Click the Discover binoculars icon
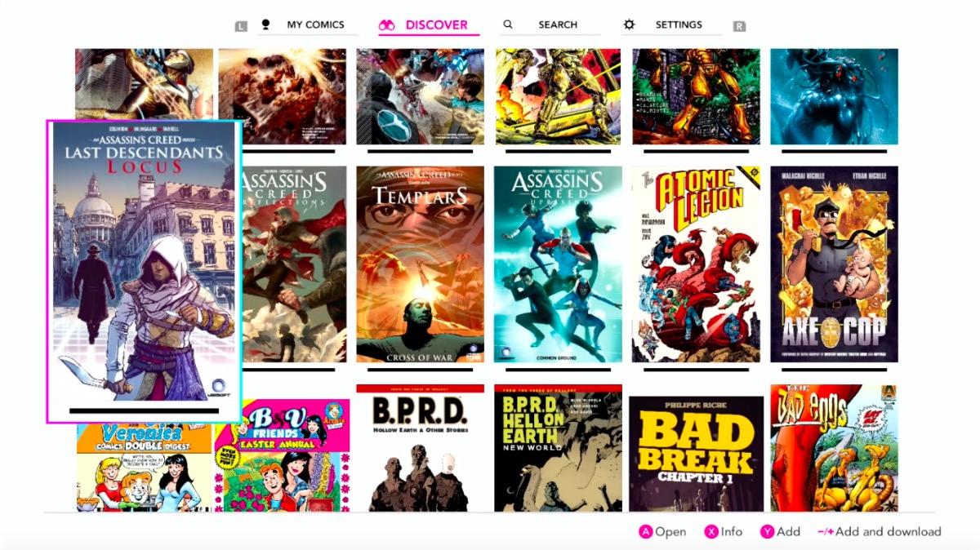This screenshot has width=980, height=550. click(386, 25)
